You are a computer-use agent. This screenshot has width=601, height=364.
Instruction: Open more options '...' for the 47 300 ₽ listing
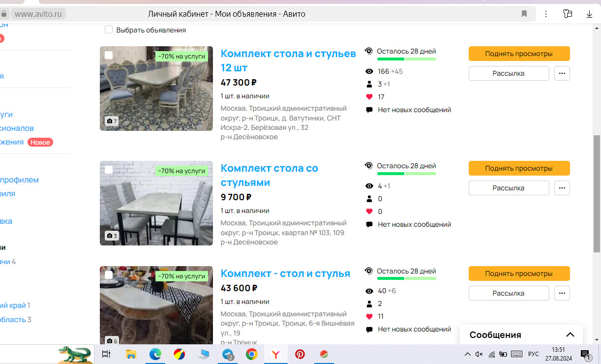[562, 73]
